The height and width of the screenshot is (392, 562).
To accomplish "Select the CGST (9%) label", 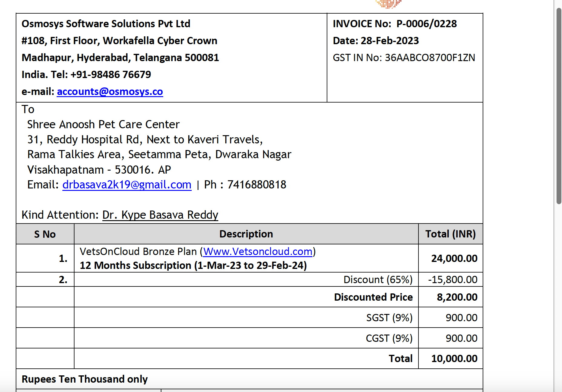I will click(389, 338).
